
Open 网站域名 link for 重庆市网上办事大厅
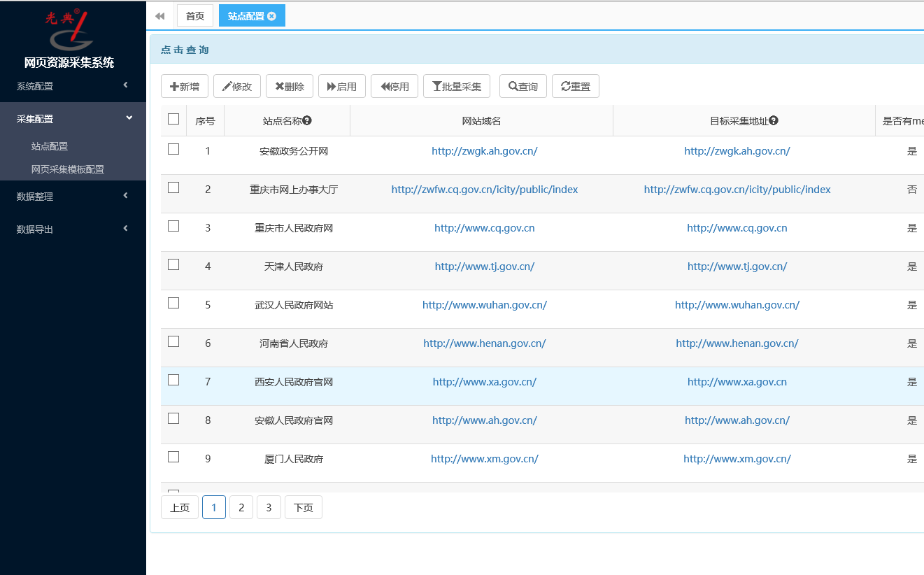(485, 190)
